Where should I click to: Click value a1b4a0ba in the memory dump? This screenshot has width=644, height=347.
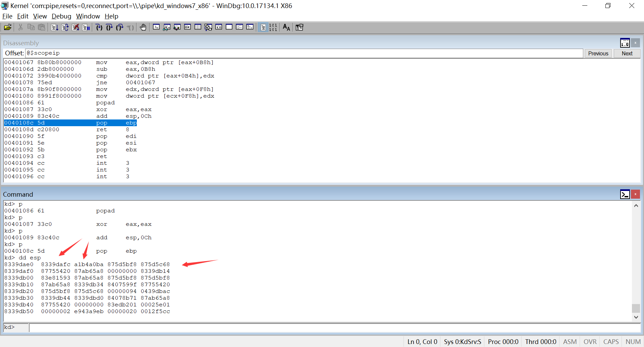click(89, 264)
